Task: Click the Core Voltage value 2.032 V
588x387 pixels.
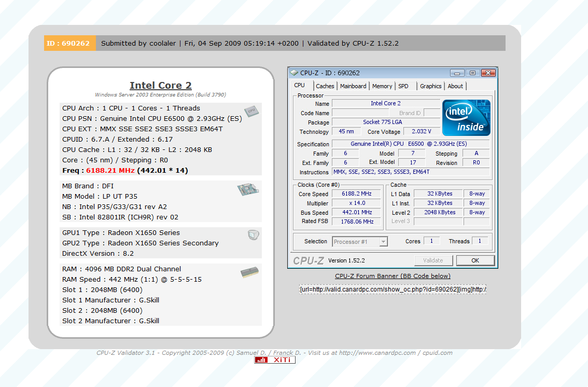Action: pos(422,132)
